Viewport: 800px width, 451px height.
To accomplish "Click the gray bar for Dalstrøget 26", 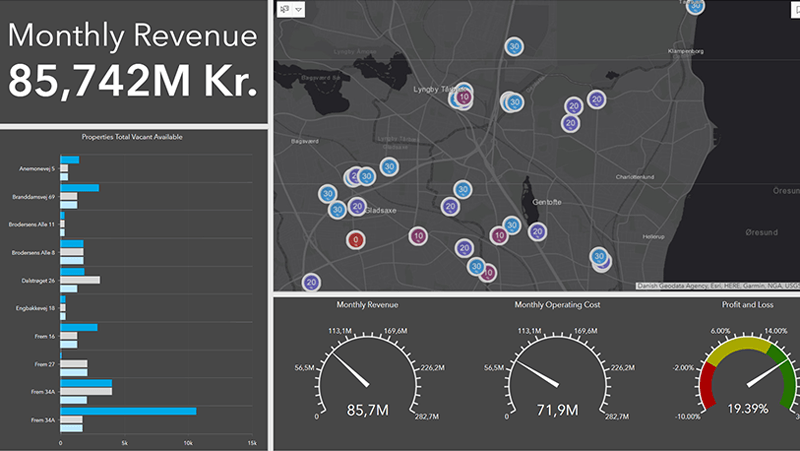I will (x=80, y=280).
